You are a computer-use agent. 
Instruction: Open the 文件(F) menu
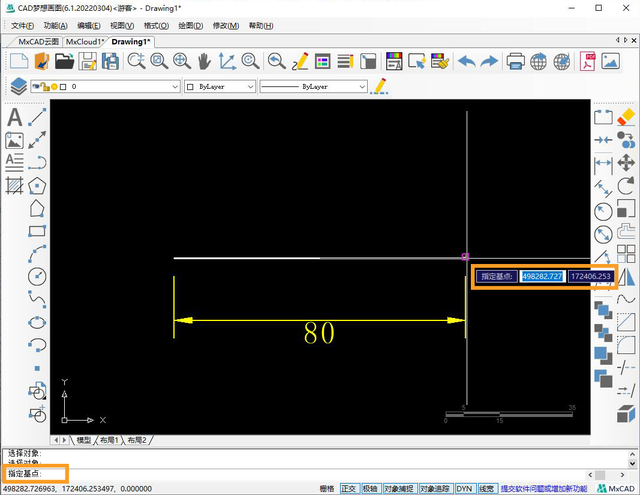coord(22,26)
